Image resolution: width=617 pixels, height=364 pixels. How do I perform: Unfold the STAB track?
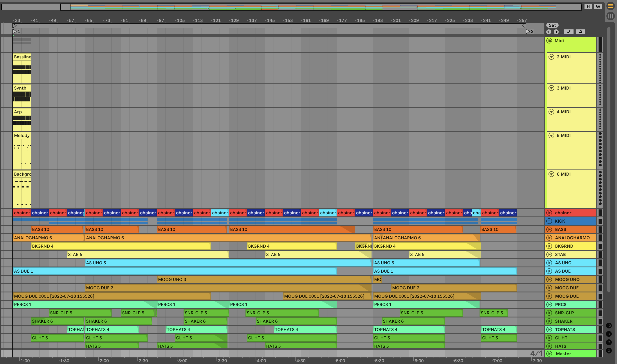549,255
